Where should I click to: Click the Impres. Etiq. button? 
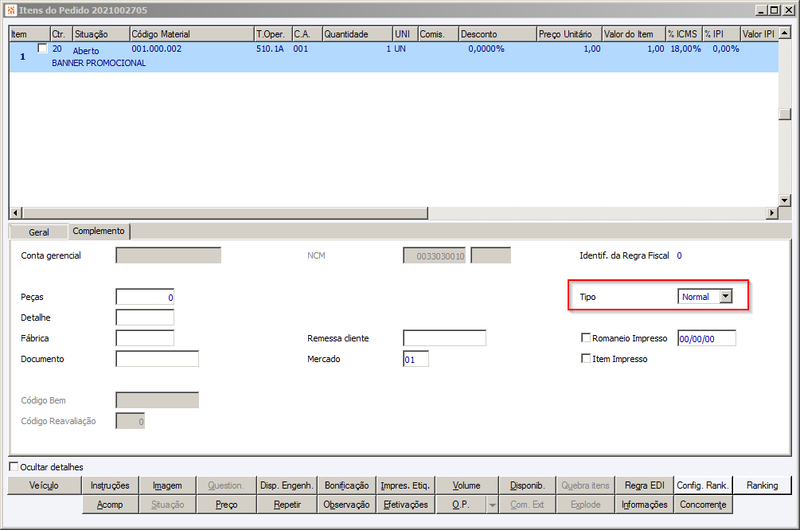coord(406,485)
